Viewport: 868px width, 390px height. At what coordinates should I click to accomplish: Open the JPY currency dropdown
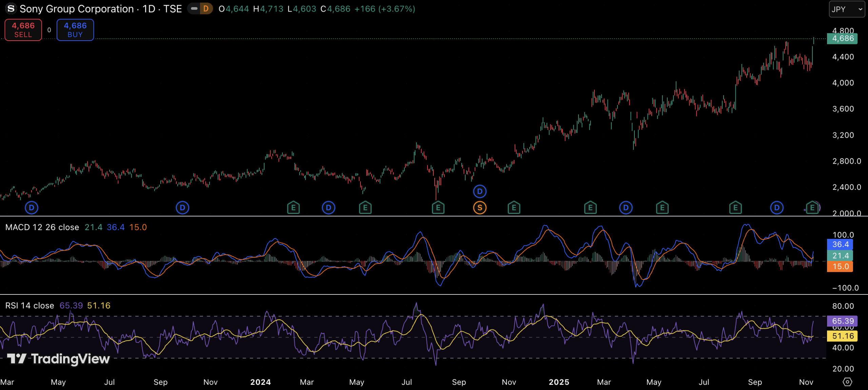(x=847, y=9)
